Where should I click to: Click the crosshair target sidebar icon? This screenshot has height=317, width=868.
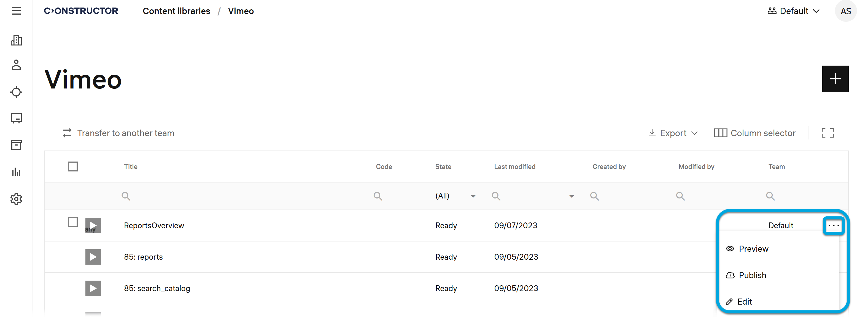pyautogui.click(x=16, y=92)
